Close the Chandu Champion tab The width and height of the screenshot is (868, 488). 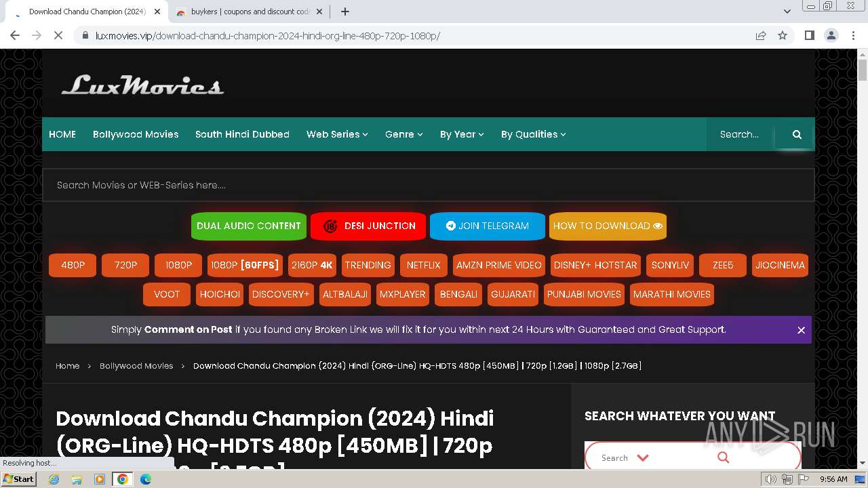point(158,12)
